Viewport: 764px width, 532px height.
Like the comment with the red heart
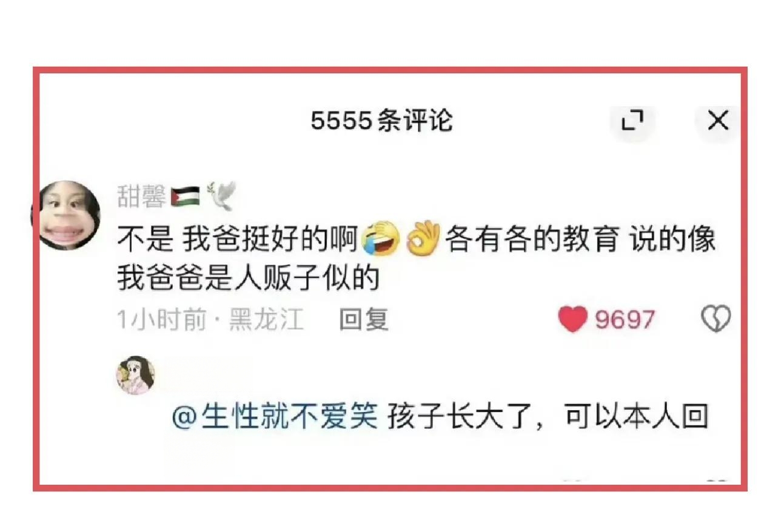click(572, 319)
